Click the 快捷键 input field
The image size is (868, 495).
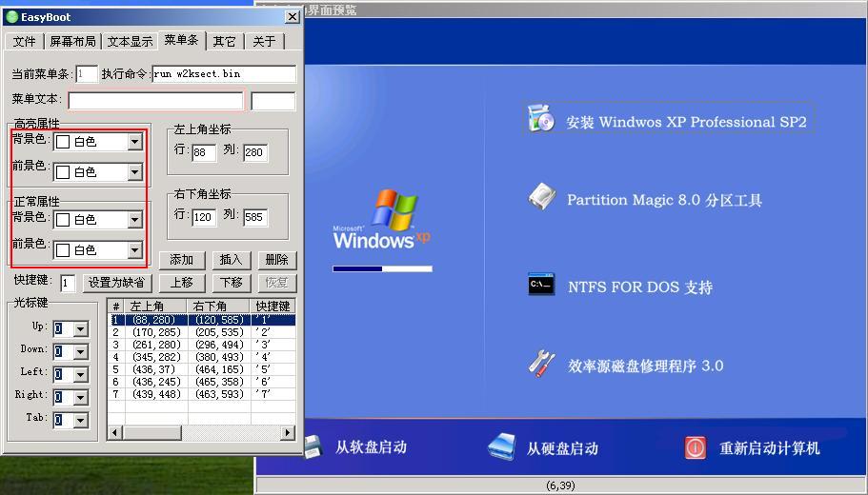click(x=68, y=283)
